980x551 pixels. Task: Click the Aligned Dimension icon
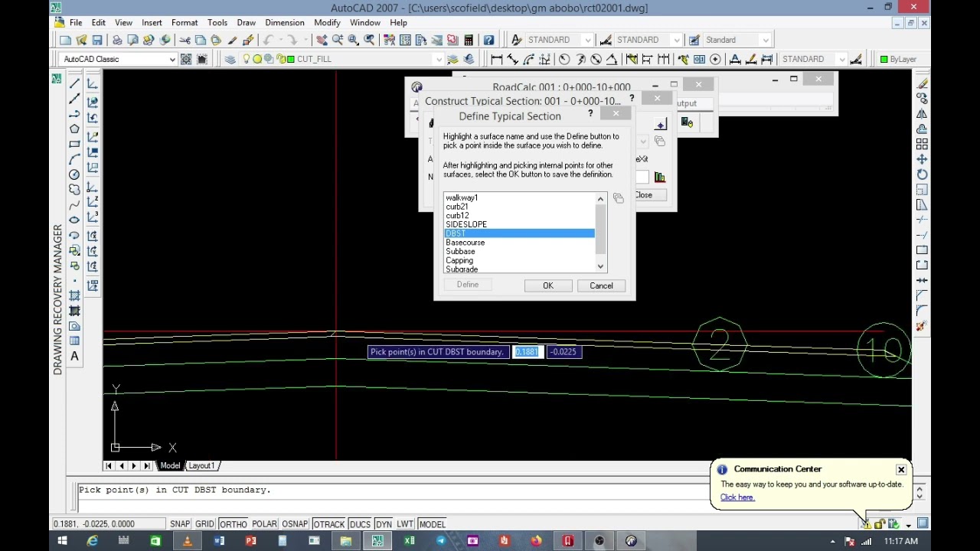[x=512, y=59]
